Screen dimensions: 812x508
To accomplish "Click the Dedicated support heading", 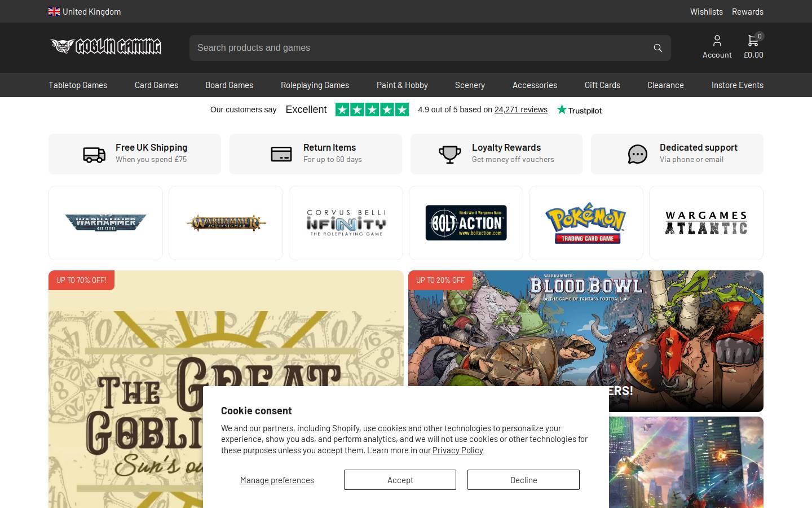I will coord(698,147).
